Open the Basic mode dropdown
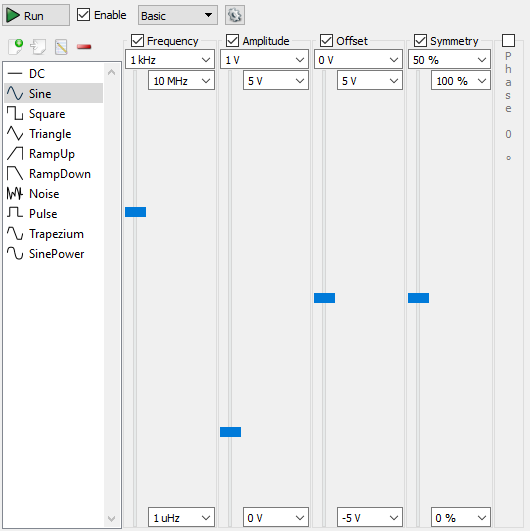This screenshot has height=531, width=530. pyautogui.click(x=177, y=15)
